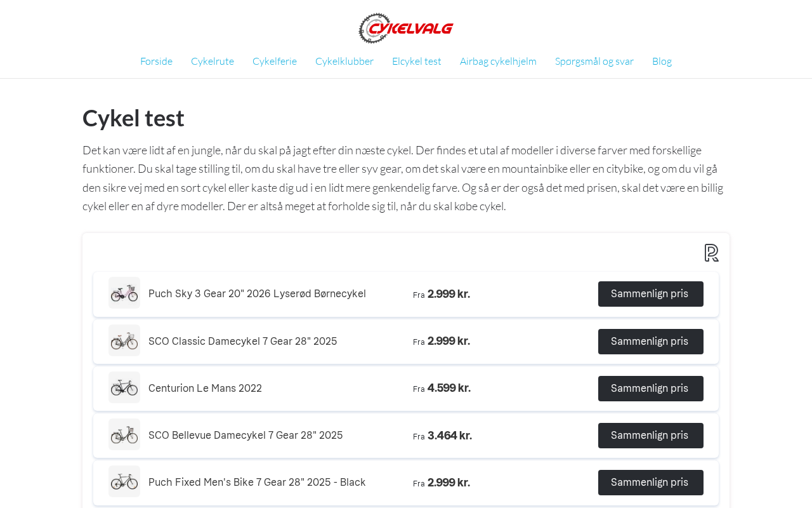Image resolution: width=812 pixels, height=508 pixels.
Task: Compare price for Puch Sky børnecykel
Action: [x=651, y=294]
